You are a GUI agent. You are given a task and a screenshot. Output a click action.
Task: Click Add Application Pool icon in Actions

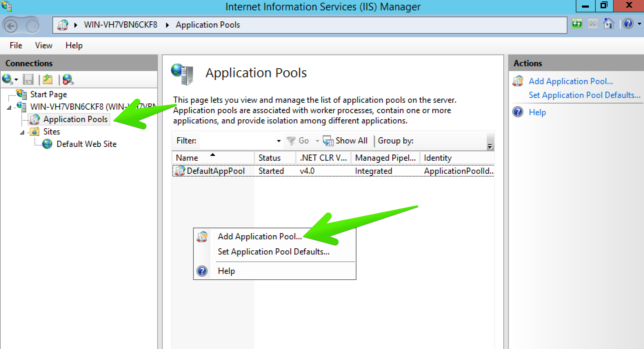(518, 81)
